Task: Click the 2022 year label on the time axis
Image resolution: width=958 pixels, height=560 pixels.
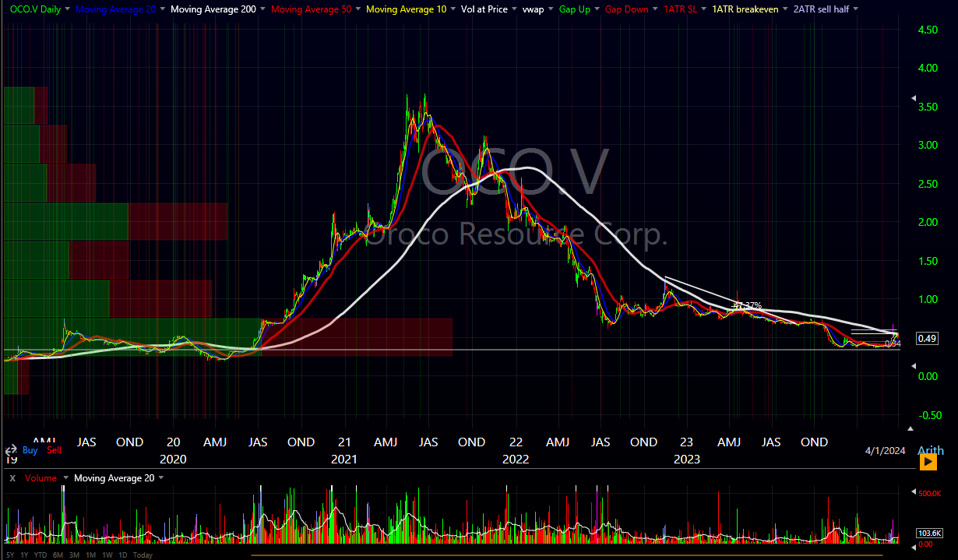Action: pyautogui.click(x=515, y=460)
